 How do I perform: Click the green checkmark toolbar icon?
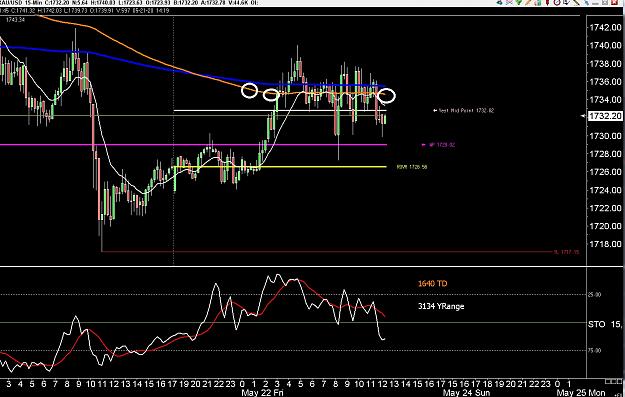coord(518,2)
